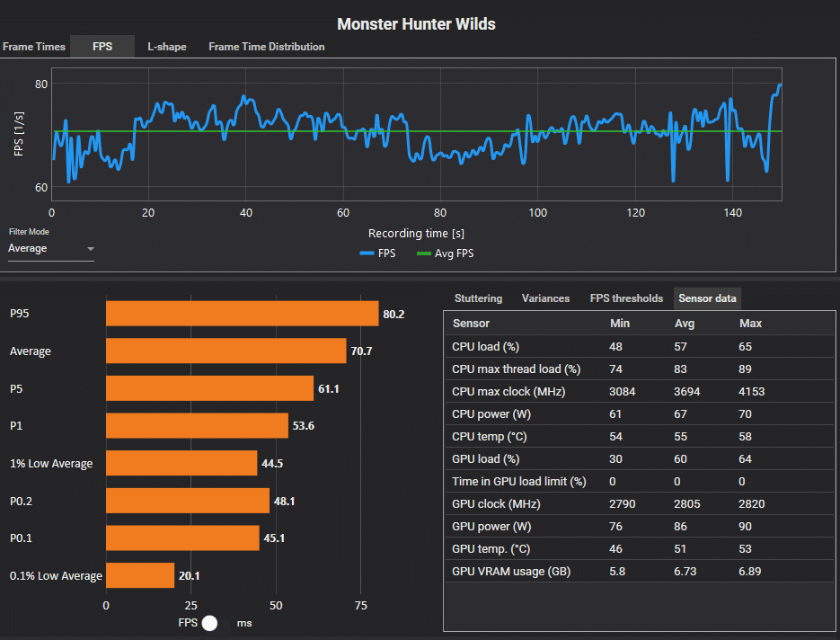Toggle the FPS / ms switch
Image resolution: width=840 pixels, height=640 pixels.
[210, 623]
